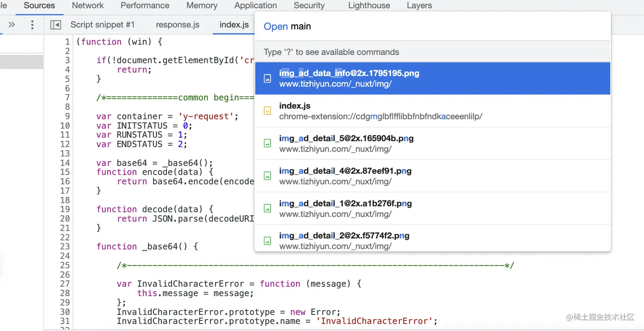Select the Script snippet #1 file tab

click(x=103, y=25)
